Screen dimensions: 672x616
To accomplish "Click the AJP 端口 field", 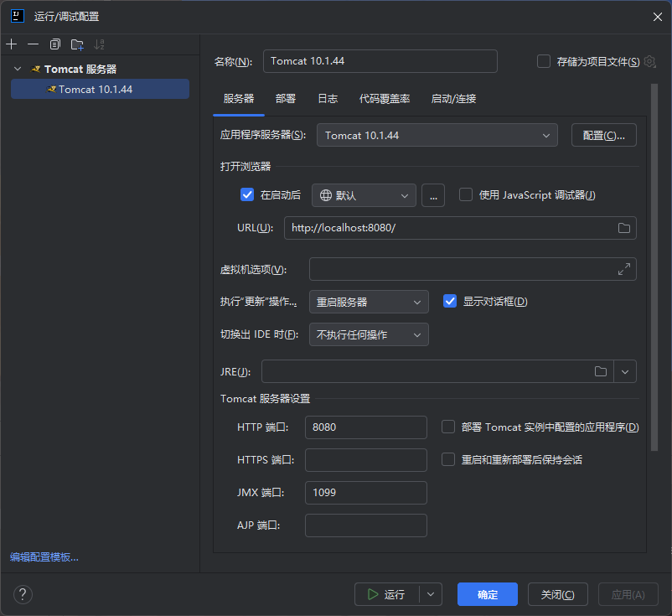I will 366,525.
